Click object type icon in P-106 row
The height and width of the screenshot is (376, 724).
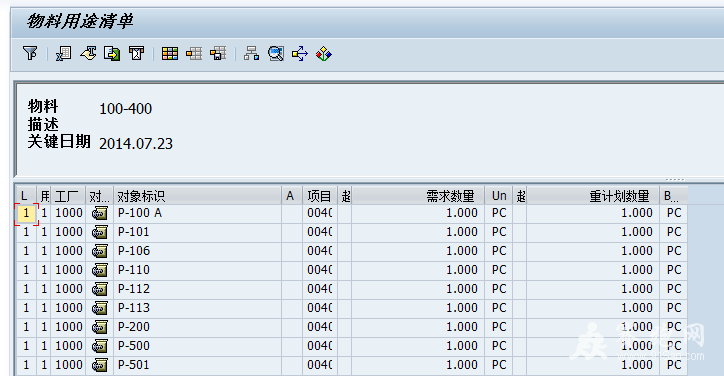pyautogui.click(x=99, y=251)
